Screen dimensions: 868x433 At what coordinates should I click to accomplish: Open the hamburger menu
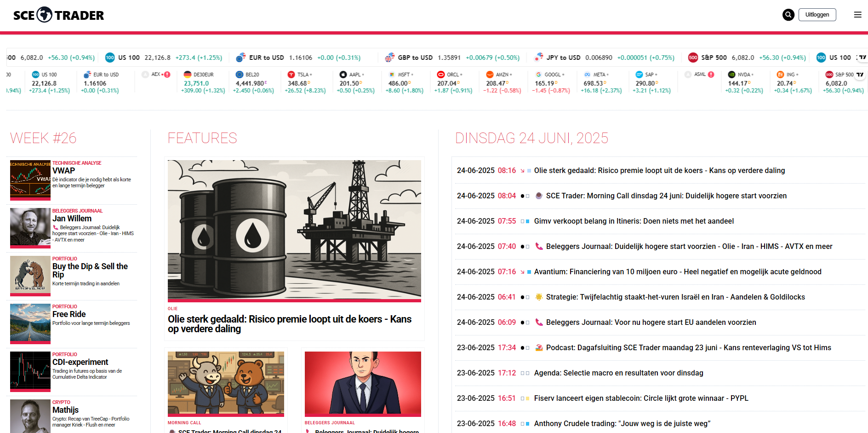858,15
